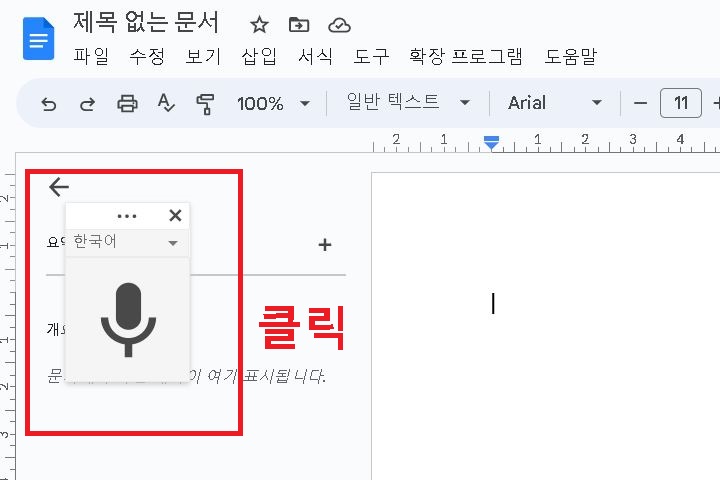Image resolution: width=720 pixels, height=480 pixels.
Task: Print the document
Action: pos(127,103)
